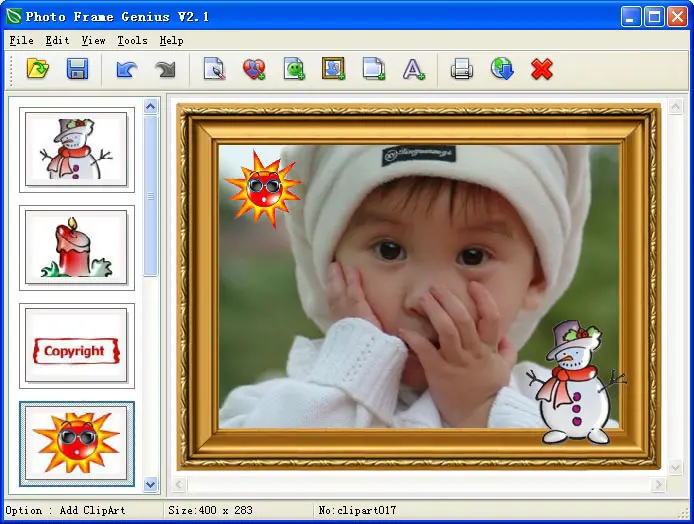Viewport: 694px width, 524px height.
Task: Click the undo arrow icon
Action: (125, 69)
